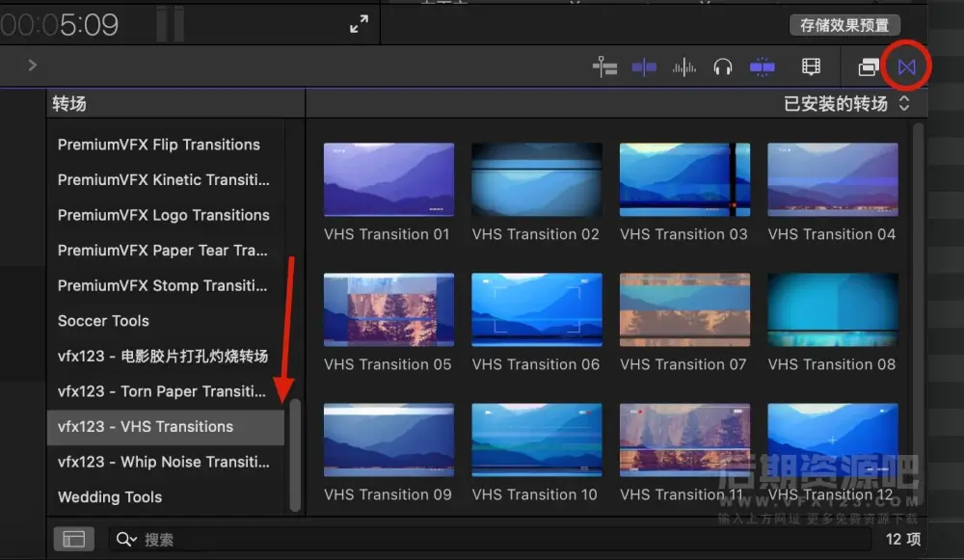Click the 搜索 search field
The height and width of the screenshot is (560, 964).
pos(482,540)
